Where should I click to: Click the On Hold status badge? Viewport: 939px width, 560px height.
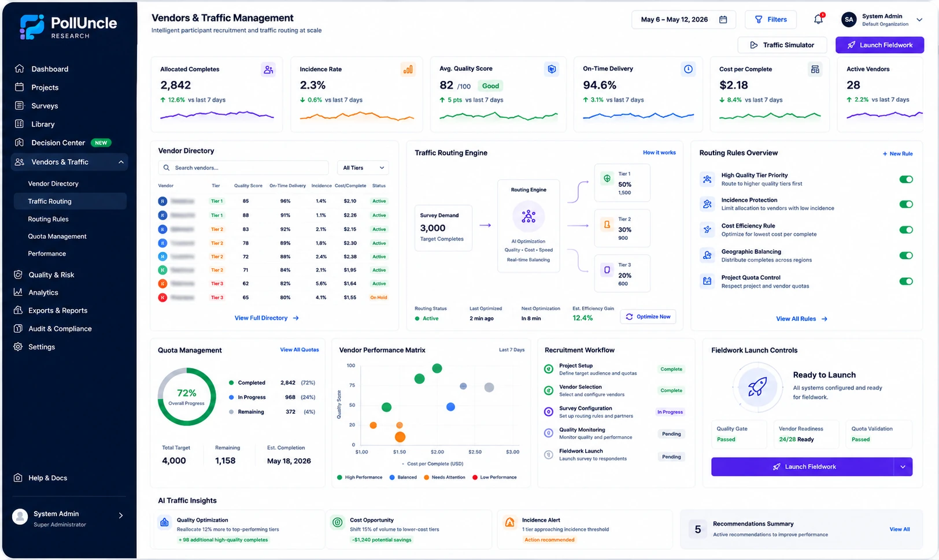[x=379, y=298]
